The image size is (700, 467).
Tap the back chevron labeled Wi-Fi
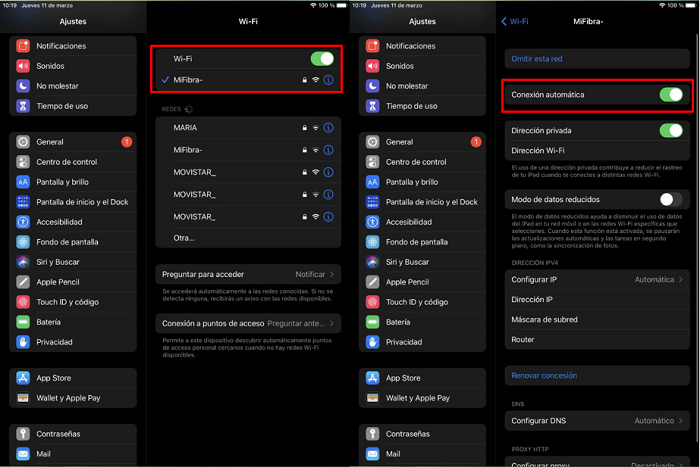click(x=515, y=21)
